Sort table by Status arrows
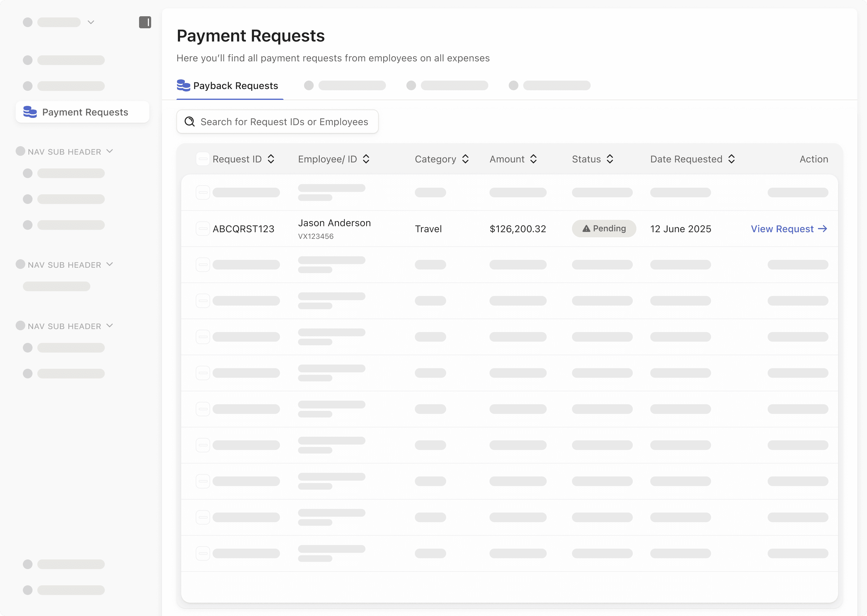 [610, 159]
